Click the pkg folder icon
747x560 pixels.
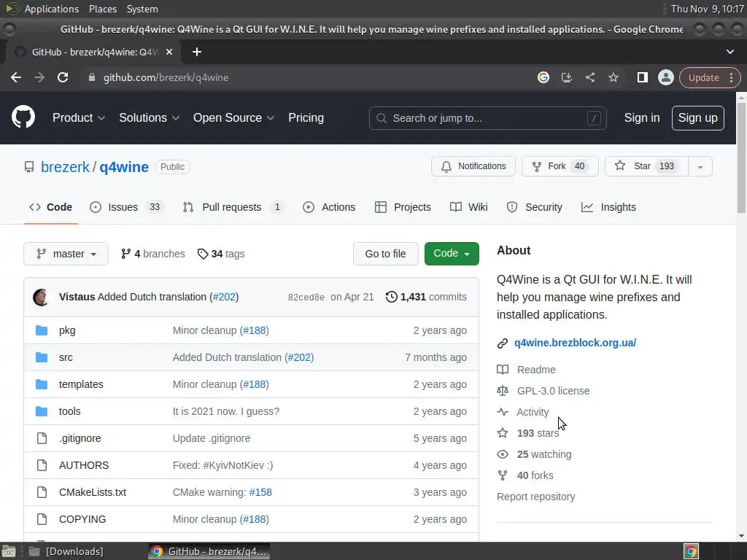click(x=42, y=330)
